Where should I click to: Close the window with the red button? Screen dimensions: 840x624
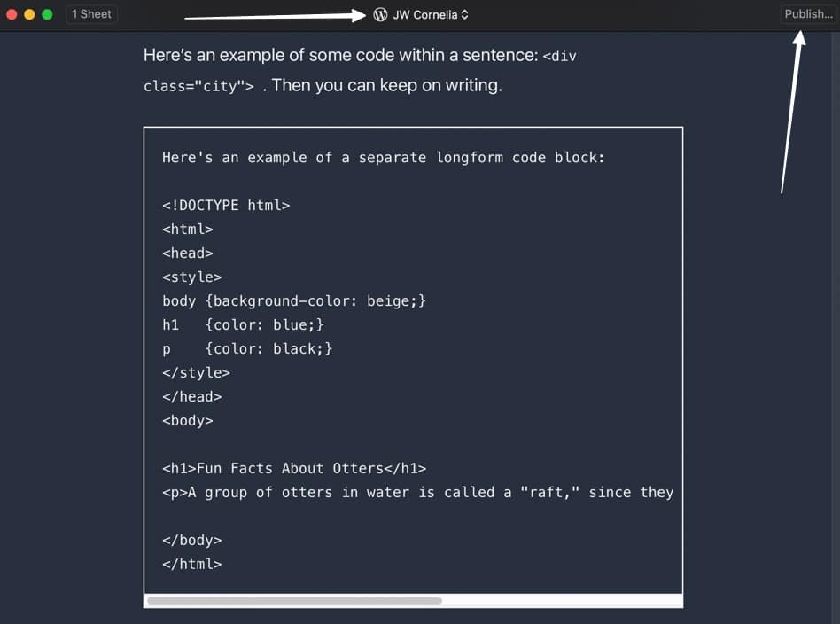click(12, 14)
